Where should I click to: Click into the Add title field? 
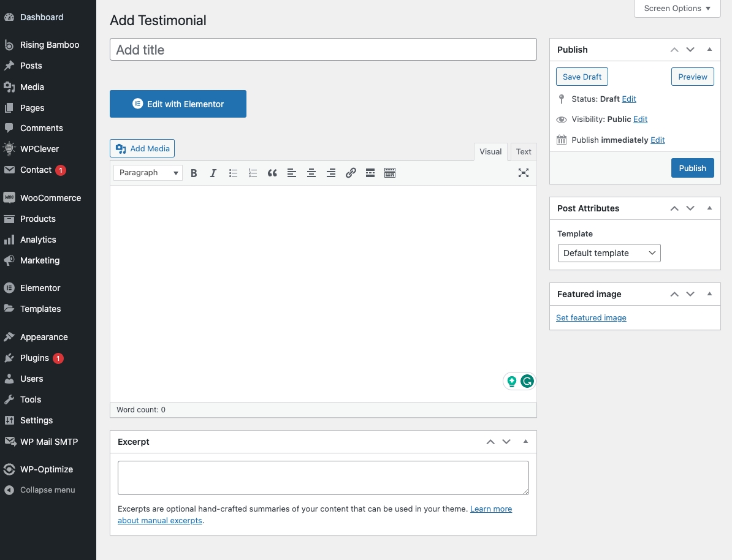pyautogui.click(x=323, y=50)
